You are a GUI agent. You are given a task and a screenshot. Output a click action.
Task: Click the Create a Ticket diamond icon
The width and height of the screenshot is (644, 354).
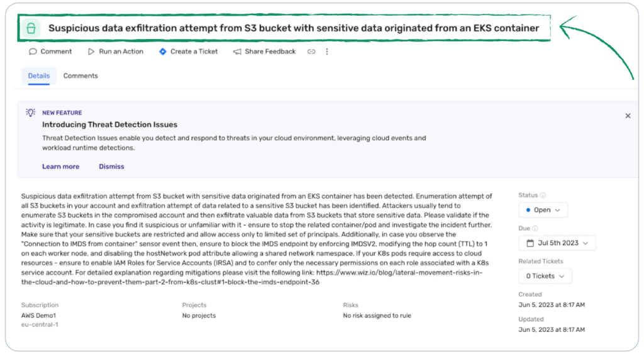pos(163,52)
